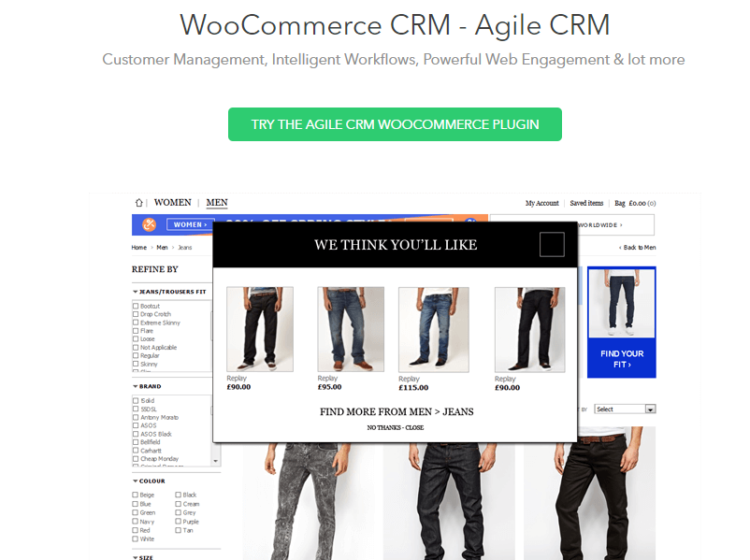Image resolution: width=750 pixels, height=560 pixels.
Task: Click the No Thanks - Close link
Action: coord(395,427)
